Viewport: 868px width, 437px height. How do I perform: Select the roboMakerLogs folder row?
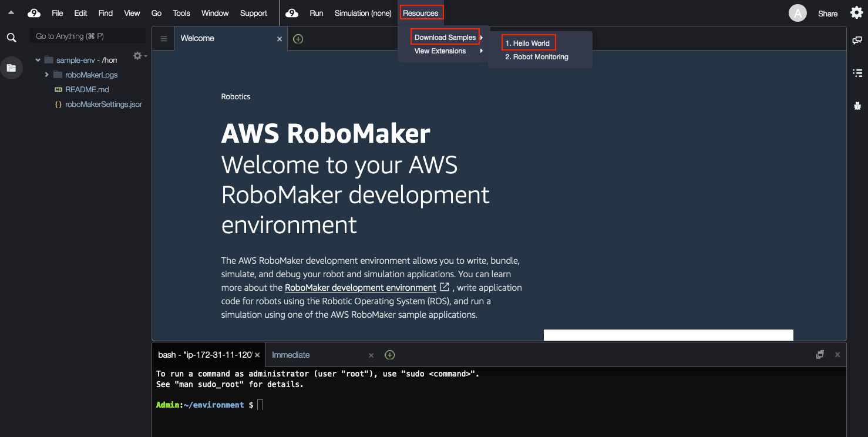[90, 75]
